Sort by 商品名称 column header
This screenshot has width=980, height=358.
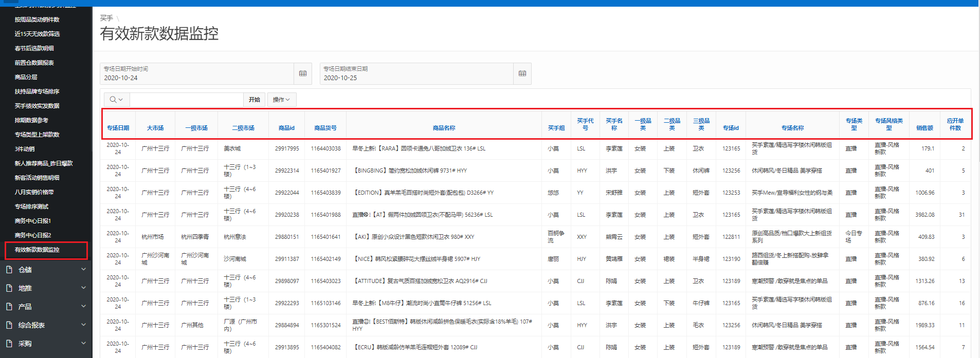point(444,128)
